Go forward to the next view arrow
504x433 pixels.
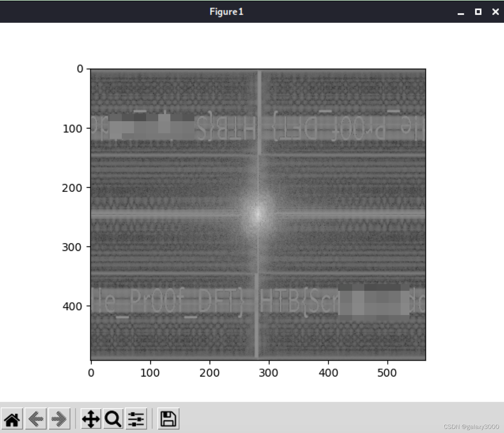click(x=59, y=419)
